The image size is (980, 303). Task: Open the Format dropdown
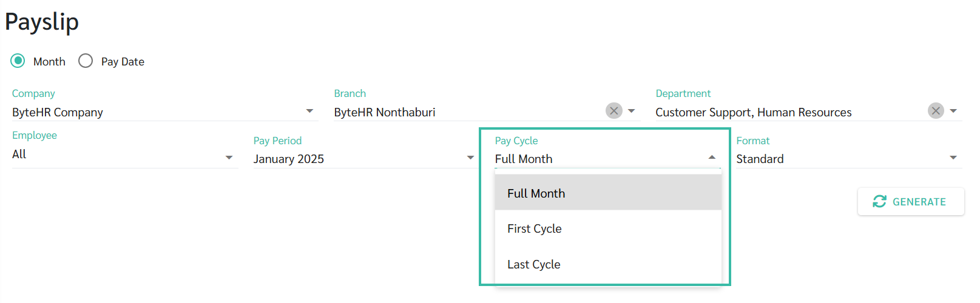click(953, 158)
